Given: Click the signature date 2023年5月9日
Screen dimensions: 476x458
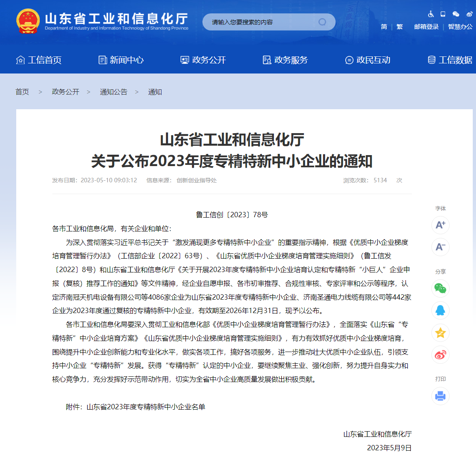Looking at the screenshot, I should pos(389,448).
